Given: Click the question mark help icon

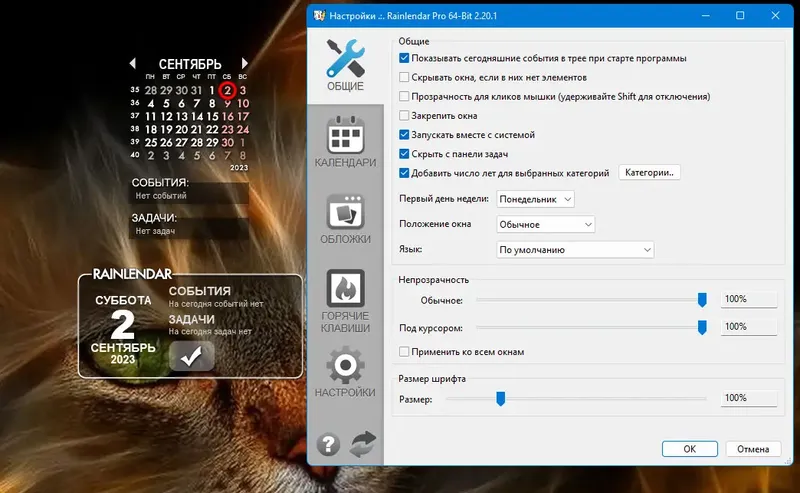Looking at the screenshot, I should [328, 444].
